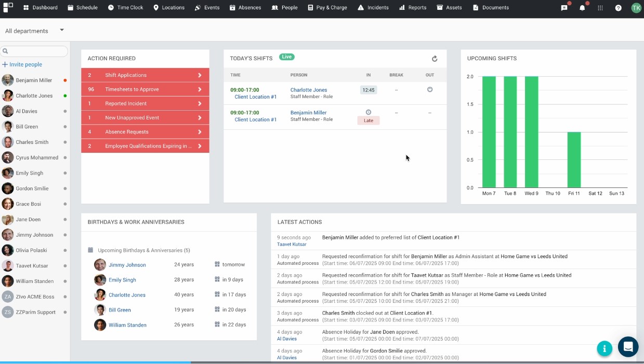Click the ZA avatar for ZIvo ACME Boss

8,296
